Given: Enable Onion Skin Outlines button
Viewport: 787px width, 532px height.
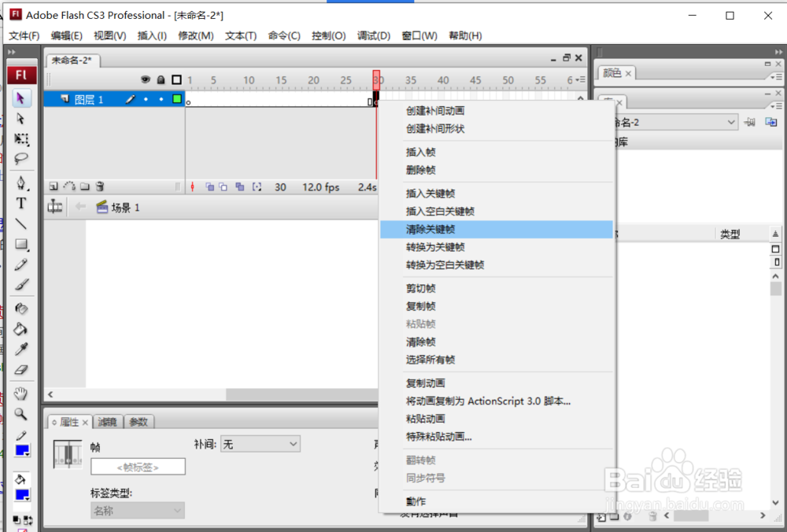Looking at the screenshot, I should coord(223,187).
